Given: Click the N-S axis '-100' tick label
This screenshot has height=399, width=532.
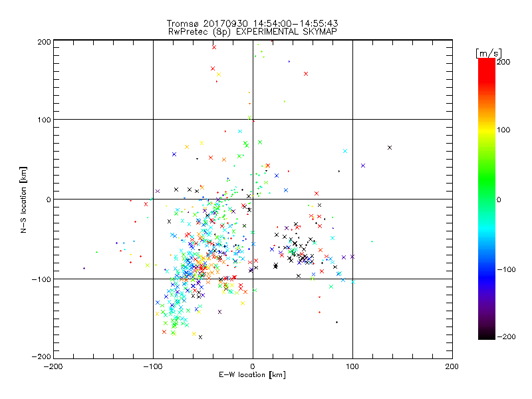Looking at the screenshot, I should tap(41, 279).
